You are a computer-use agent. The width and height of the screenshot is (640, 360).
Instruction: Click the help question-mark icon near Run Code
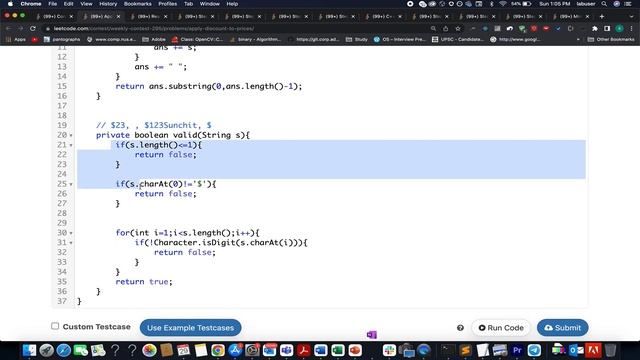click(460, 328)
